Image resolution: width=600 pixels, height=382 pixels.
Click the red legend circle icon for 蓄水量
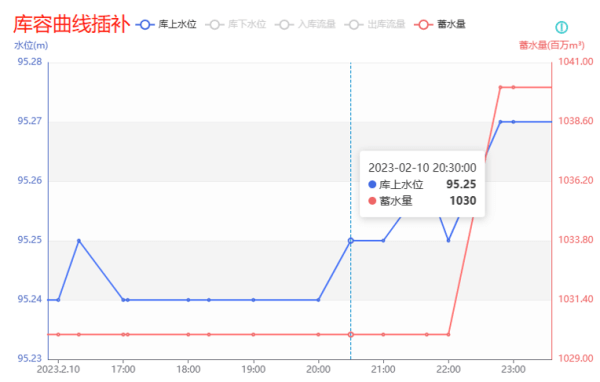tap(423, 25)
